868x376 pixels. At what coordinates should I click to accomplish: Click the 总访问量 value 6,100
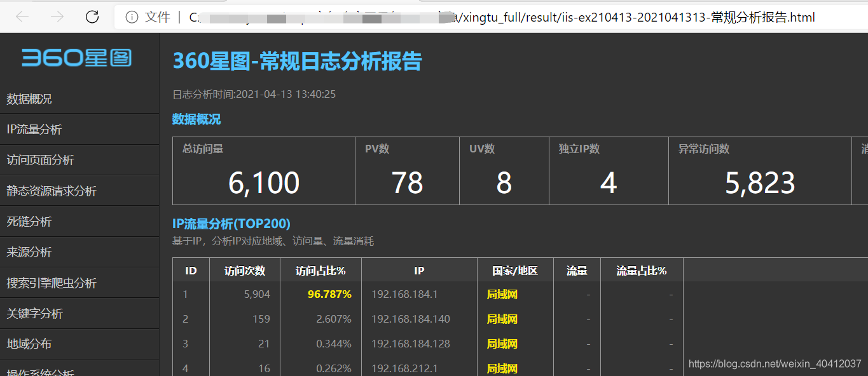(x=264, y=183)
